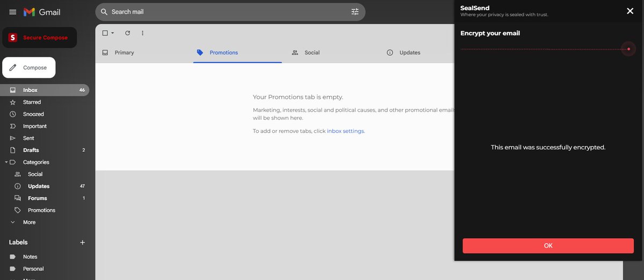Click the Drafts page icon

[x=13, y=150]
